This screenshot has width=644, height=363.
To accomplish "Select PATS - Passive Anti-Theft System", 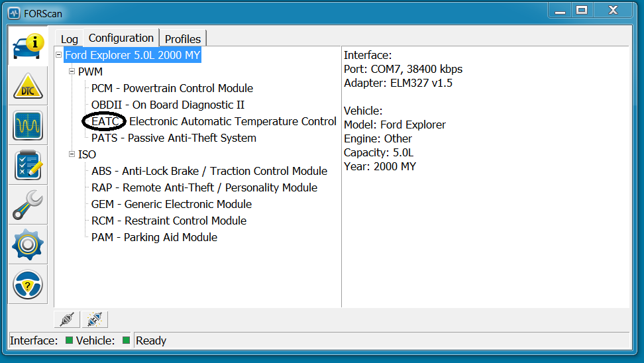I will pos(174,138).
